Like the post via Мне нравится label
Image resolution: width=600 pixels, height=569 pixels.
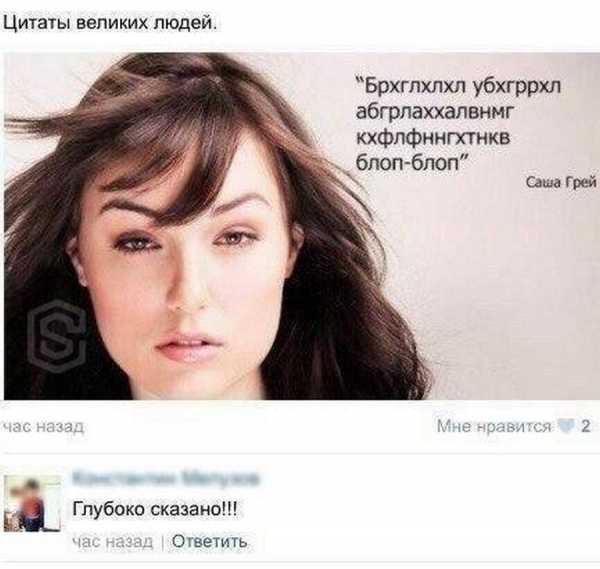point(494,426)
